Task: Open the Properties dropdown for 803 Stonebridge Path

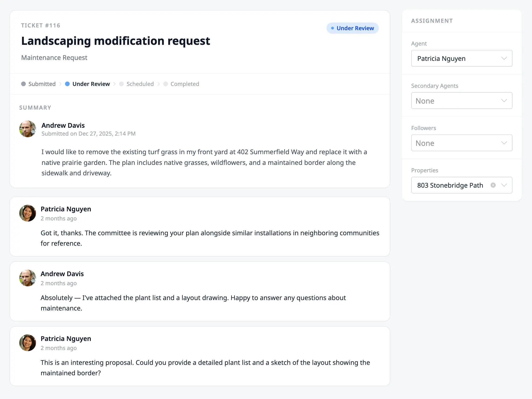Action: [x=505, y=185]
